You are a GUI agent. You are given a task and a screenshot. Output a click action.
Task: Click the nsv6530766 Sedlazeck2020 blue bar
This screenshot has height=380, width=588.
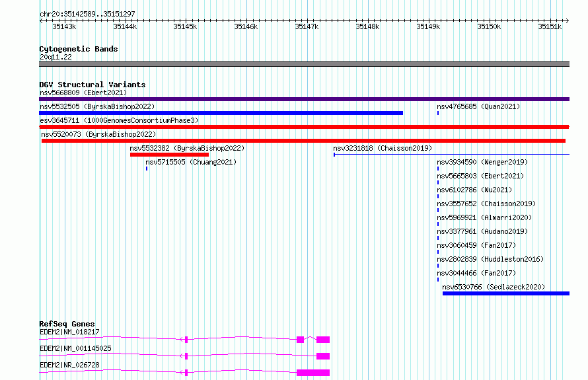click(506, 293)
